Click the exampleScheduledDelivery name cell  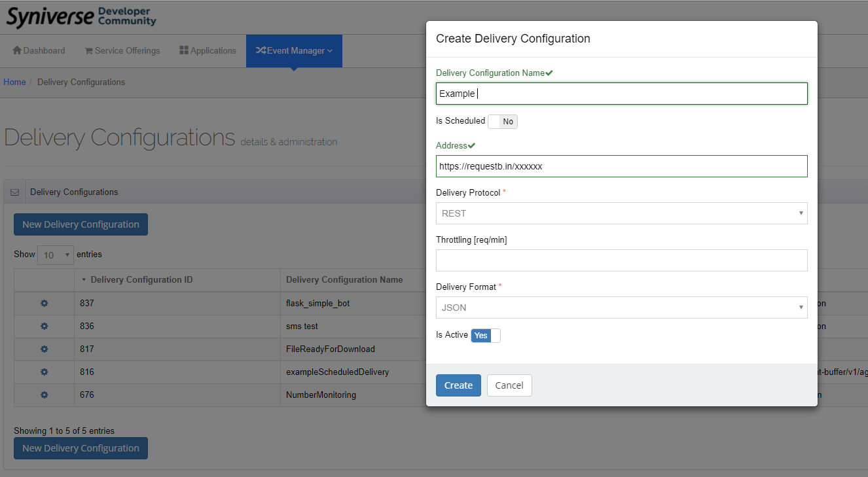coord(337,372)
